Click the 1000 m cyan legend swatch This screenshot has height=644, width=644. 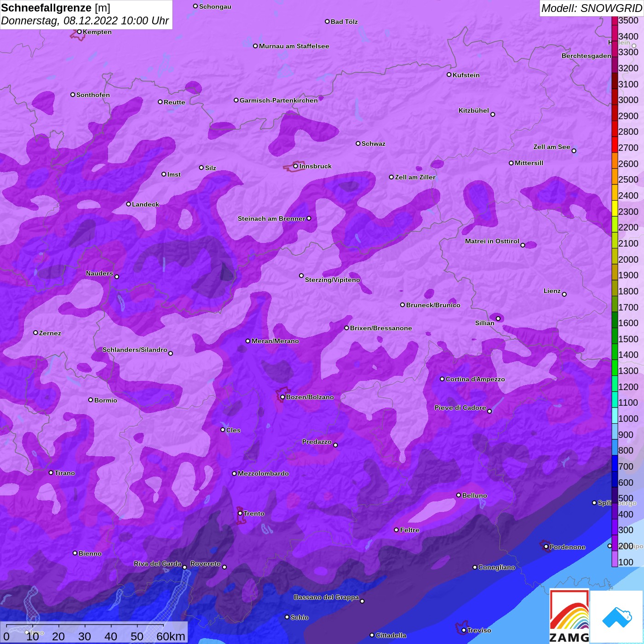(x=615, y=415)
